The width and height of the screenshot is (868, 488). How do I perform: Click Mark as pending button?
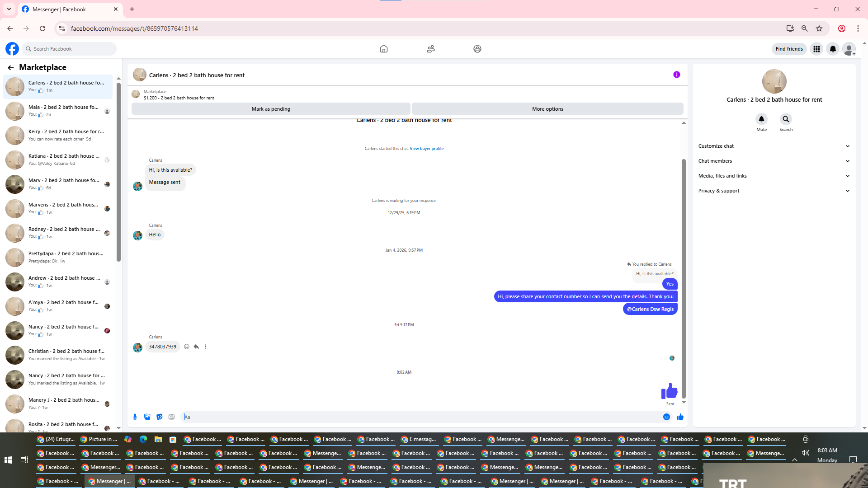click(271, 109)
